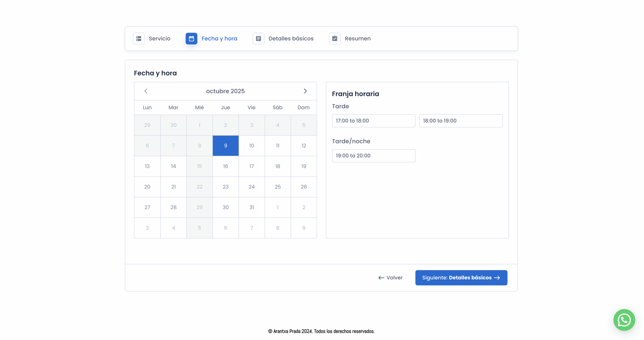
Task: Click the Servicio step icon
Action: tap(139, 38)
